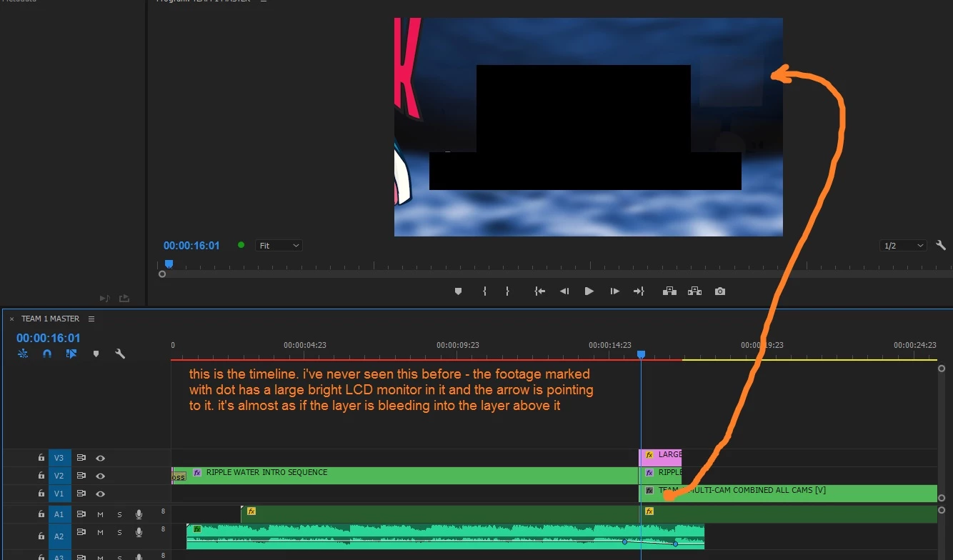Click timeline timecode 00:00:16:01
Screen dimensions: 953x560
tap(49, 338)
